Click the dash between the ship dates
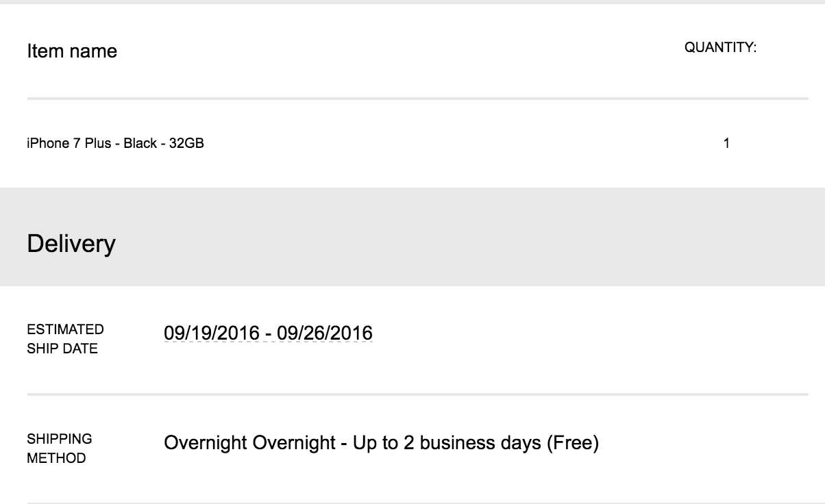 [x=269, y=333]
